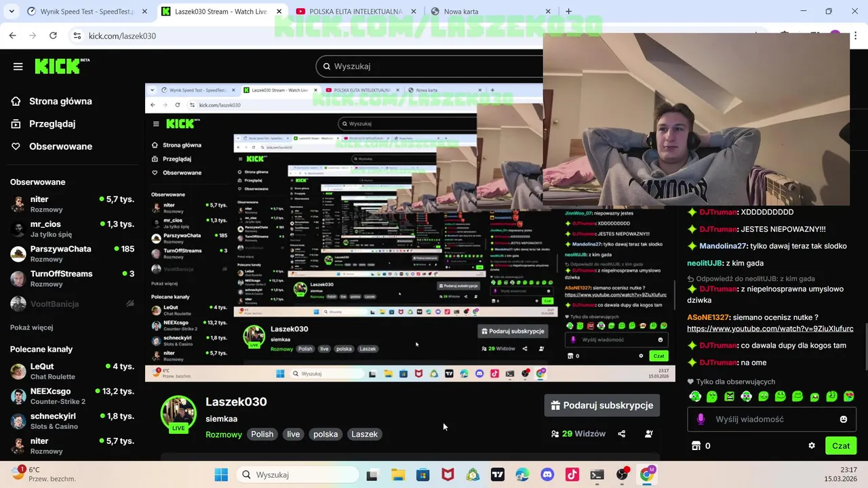Click the viewers count icon
The height and width of the screenshot is (488, 868).
click(x=555, y=434)
